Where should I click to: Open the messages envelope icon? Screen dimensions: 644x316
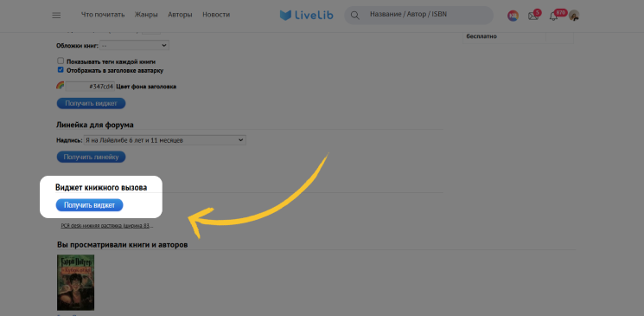pyautogui.click(x=533, y=16)
